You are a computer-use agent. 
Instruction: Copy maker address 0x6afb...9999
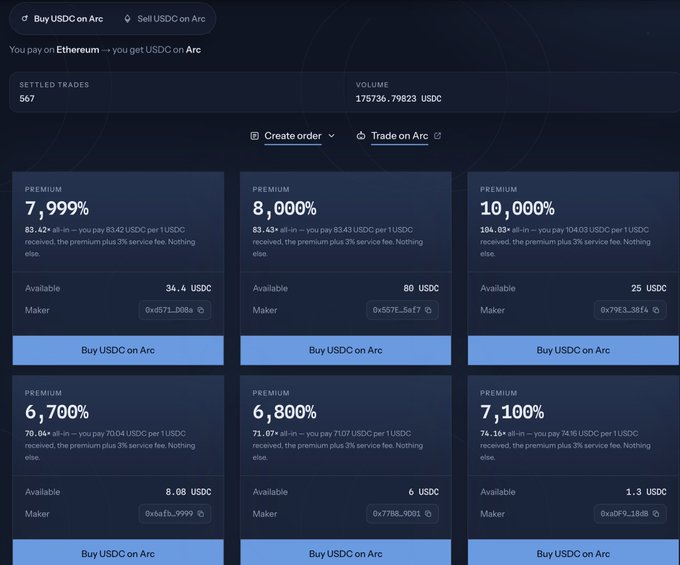tap(201, 514)
